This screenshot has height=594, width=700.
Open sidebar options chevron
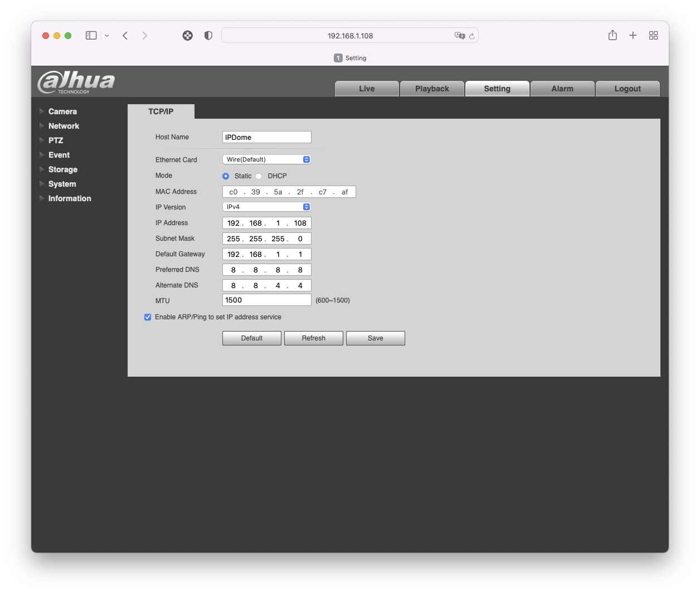click(107, 36)
